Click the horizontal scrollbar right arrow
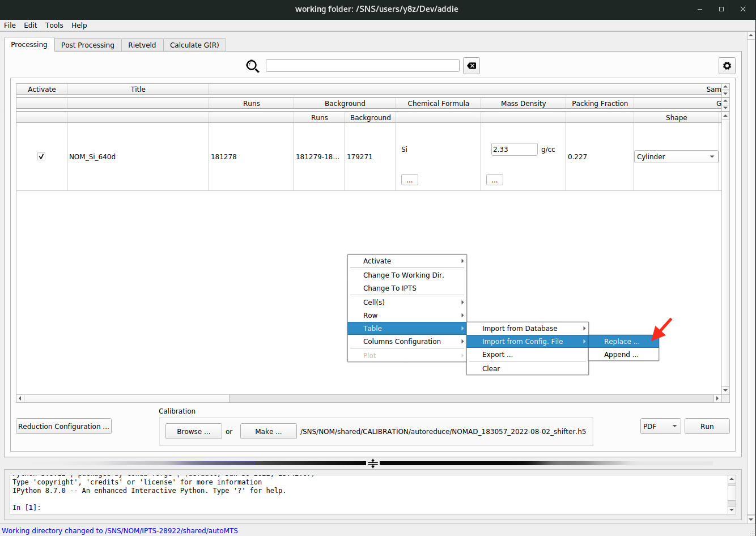Viewport: 756px width, 536px height. point(717,398)
